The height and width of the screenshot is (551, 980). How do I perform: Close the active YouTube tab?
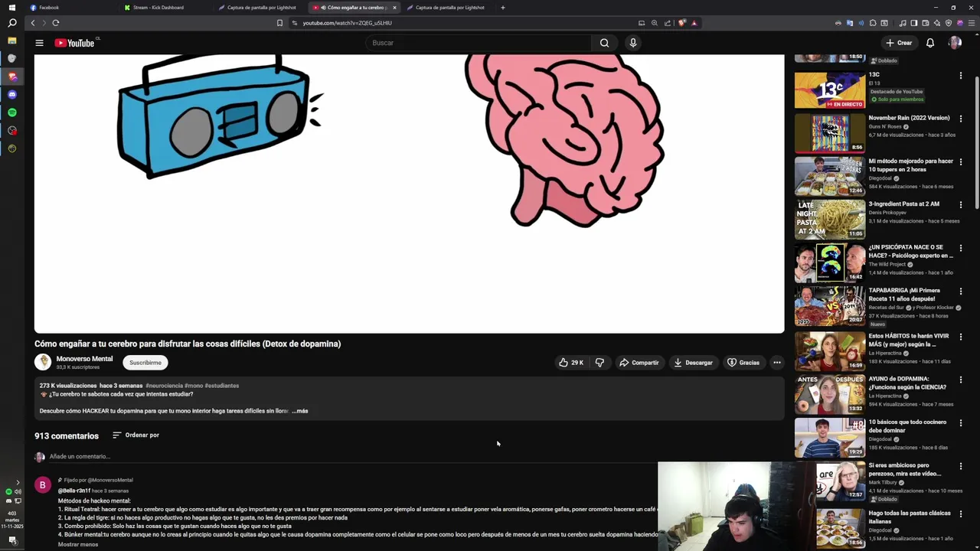394,8
